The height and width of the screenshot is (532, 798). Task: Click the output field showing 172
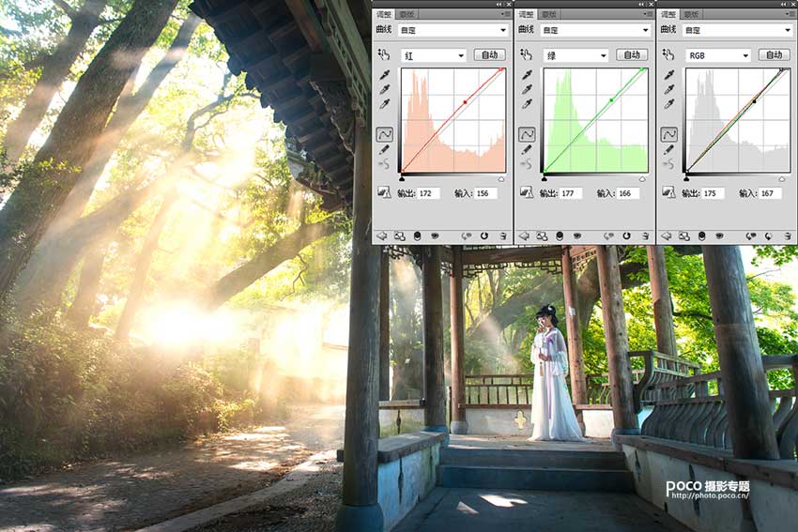tap(428, 193)
